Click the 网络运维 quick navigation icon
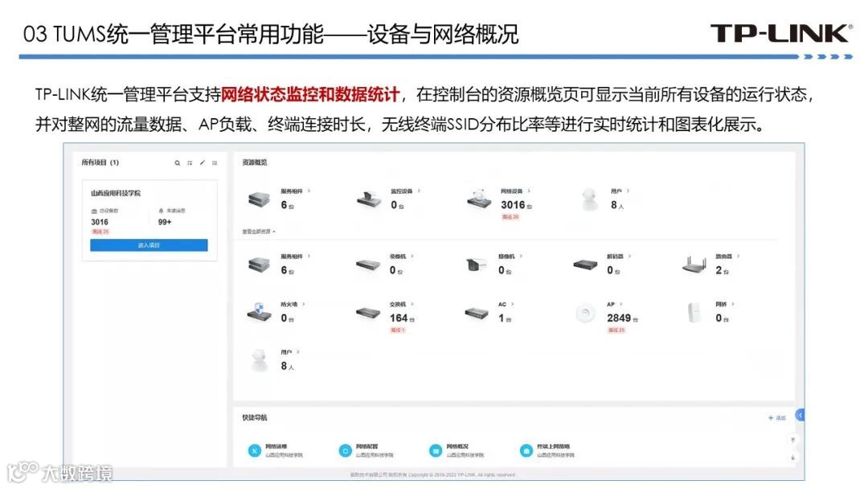 [254, 450]
